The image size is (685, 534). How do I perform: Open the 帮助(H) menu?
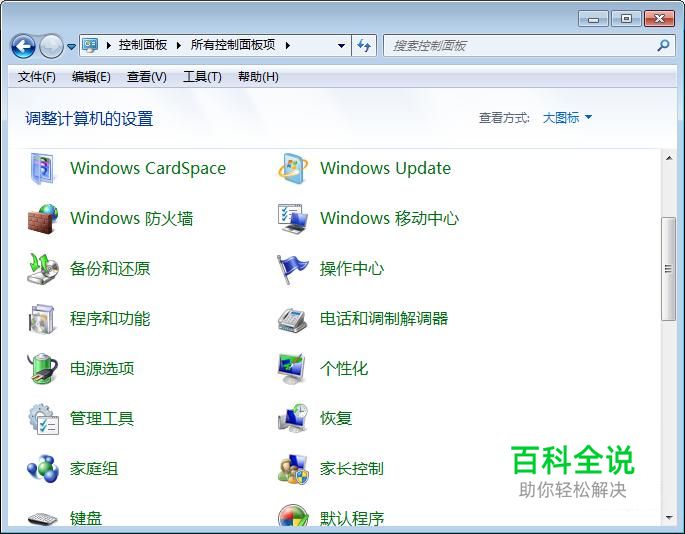pos(258,77)
